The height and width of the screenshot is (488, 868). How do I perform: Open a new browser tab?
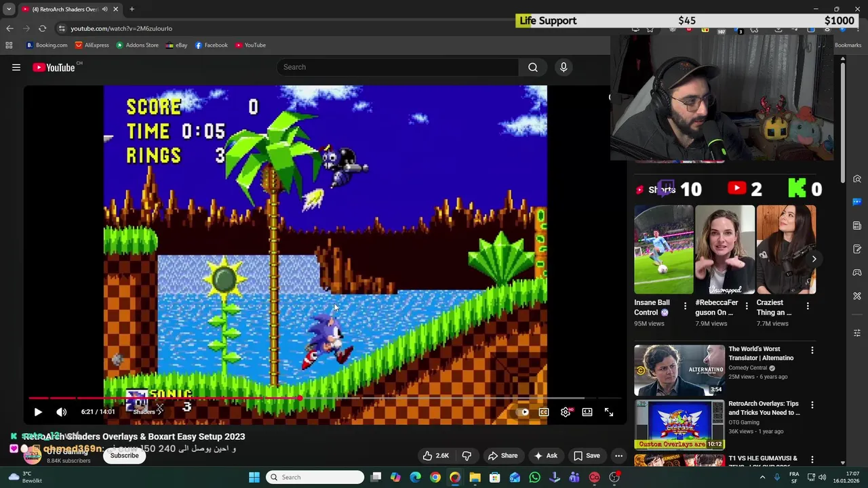click(x=132, y=9)
